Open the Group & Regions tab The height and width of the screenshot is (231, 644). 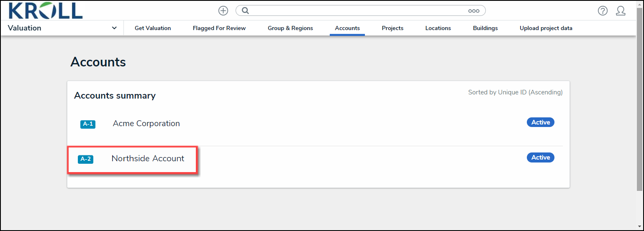pos(290,28)
